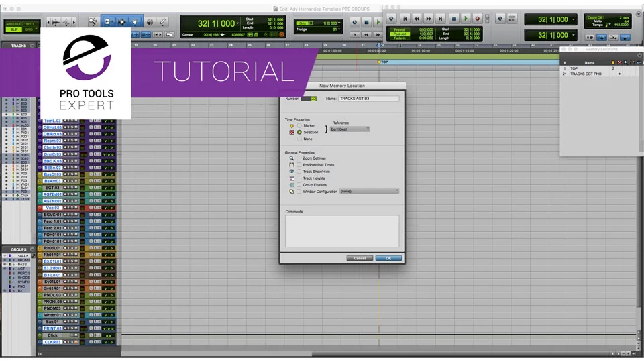
Task: Open the Groups list popup menu
Action: [x=32, y=249]
